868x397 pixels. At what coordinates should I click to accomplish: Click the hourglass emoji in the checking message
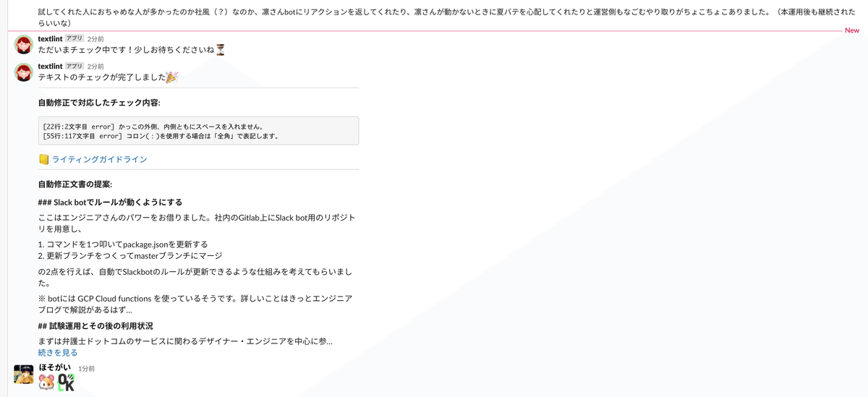[x=221, y=50]
